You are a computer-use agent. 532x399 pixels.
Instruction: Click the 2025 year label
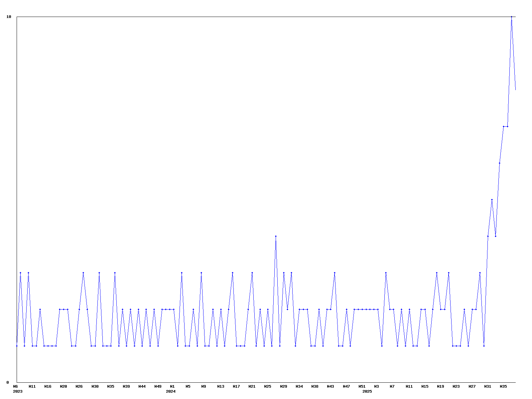click(367, 391)
